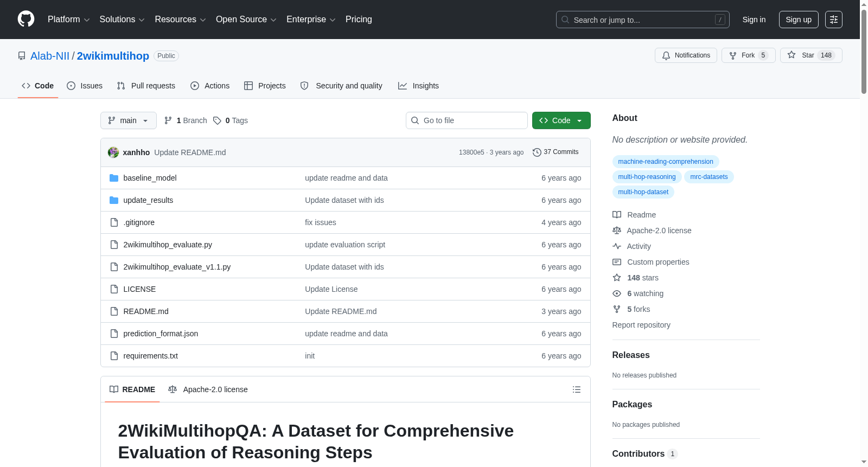868x467 pixels.
Task: Open the header appearance settings icon button
Action: (834, 20)
